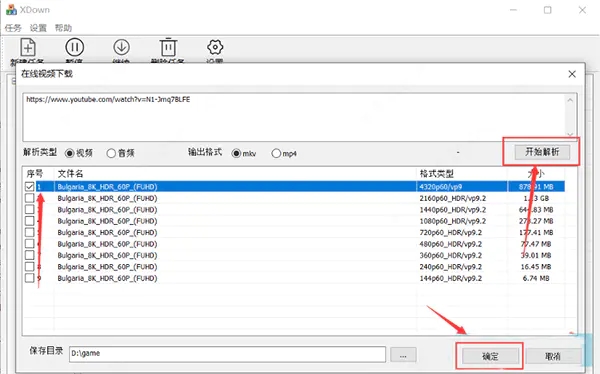Check the 1080p60_HDR row checkbox
The height and width of the screenshot is (374, 600).
click(29, 221)
